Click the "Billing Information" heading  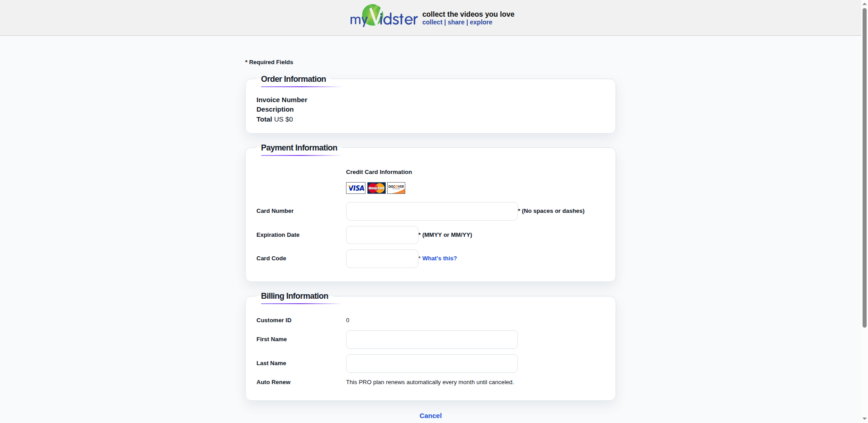294,296
